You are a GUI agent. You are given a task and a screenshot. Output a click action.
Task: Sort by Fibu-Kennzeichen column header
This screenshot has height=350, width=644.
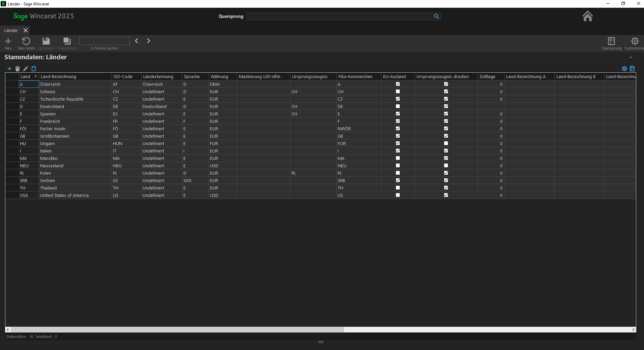pyautogui.click(x=359, y=76)
